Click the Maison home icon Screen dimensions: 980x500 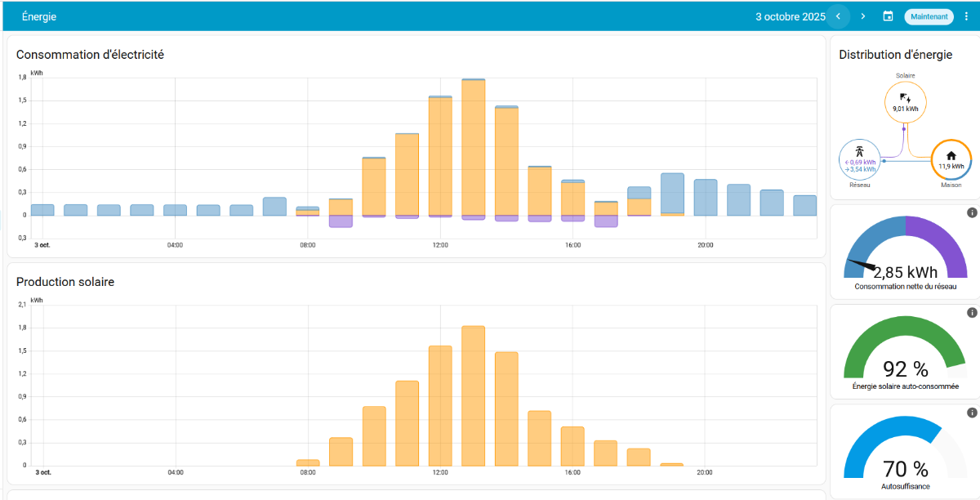[951, 155]
